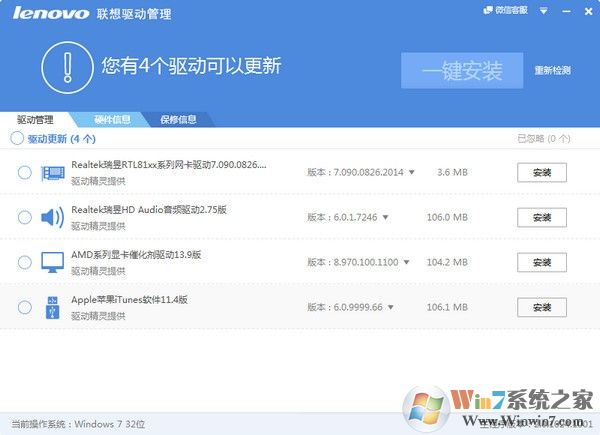The width and height of the screenshot is (600, 435).
Task: Click the Apple苹果iTunes软件11.4版 title
Action: pyautogui.click(x=129, y=300)
